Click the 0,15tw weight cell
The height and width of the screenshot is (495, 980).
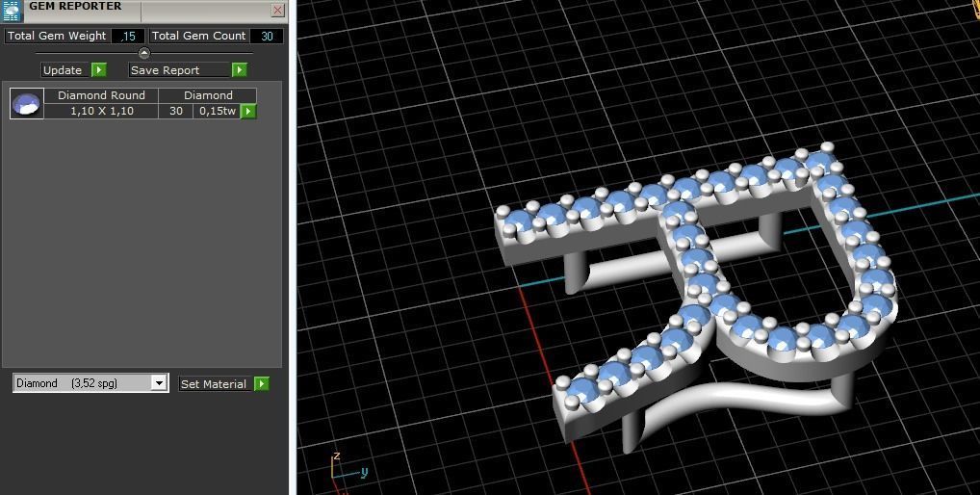[218, 112]
